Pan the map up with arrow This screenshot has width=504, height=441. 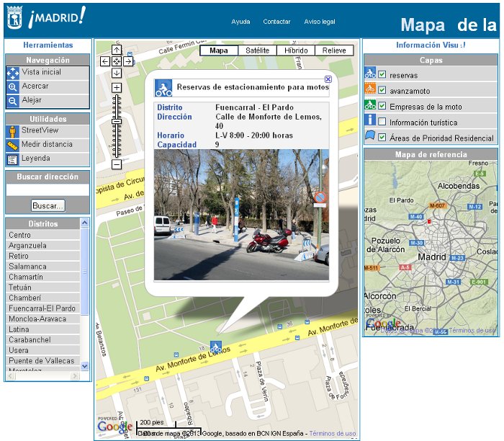117,50
